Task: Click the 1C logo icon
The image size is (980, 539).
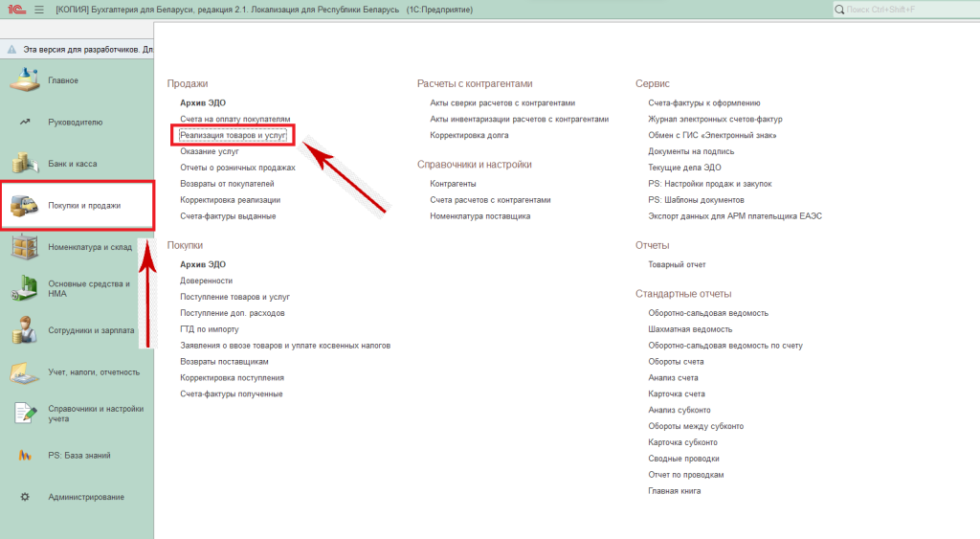Action: [15, 10]
